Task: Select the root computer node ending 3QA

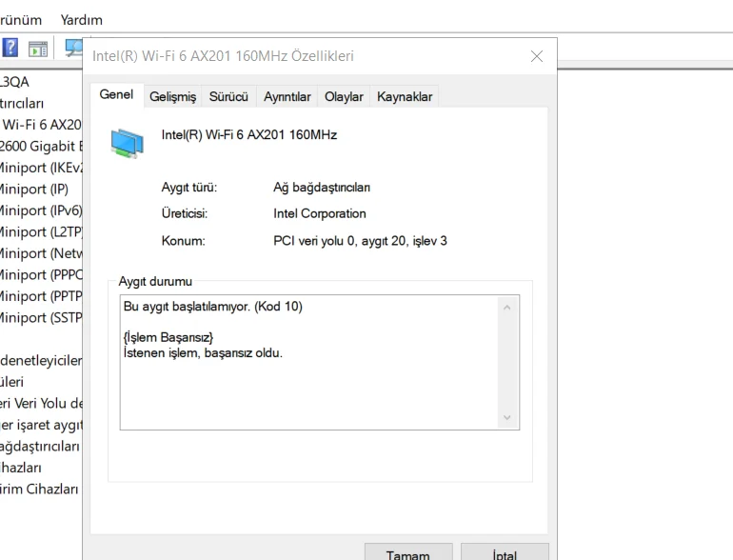Action: tap(14, 82)
